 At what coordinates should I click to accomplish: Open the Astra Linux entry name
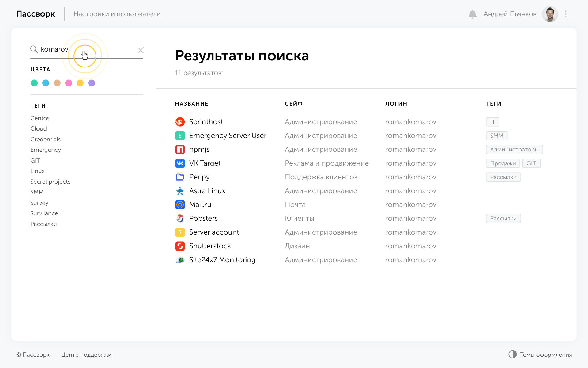207,191
